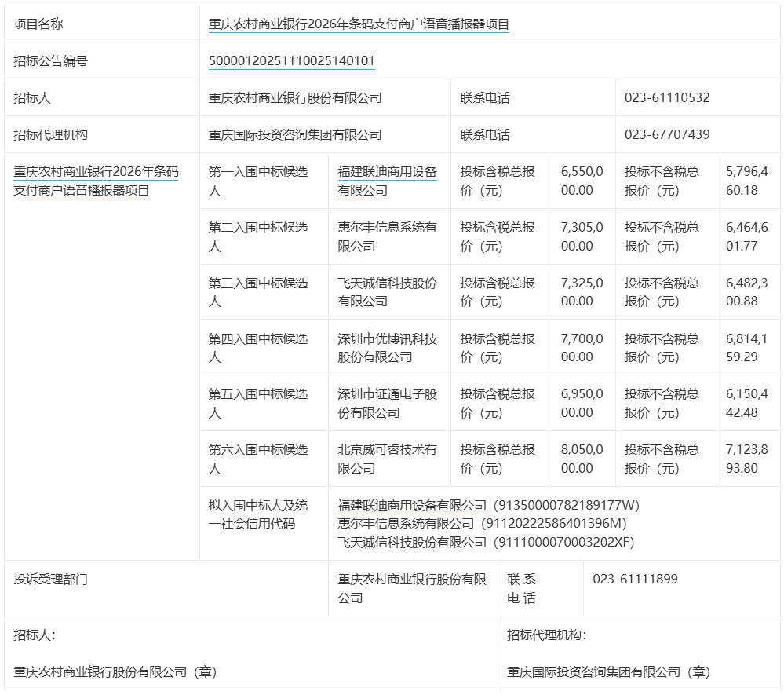Open the underlined project name link in the 项目名称 row
This screenshot has width=784, height=695.
[x=359, y=24]
